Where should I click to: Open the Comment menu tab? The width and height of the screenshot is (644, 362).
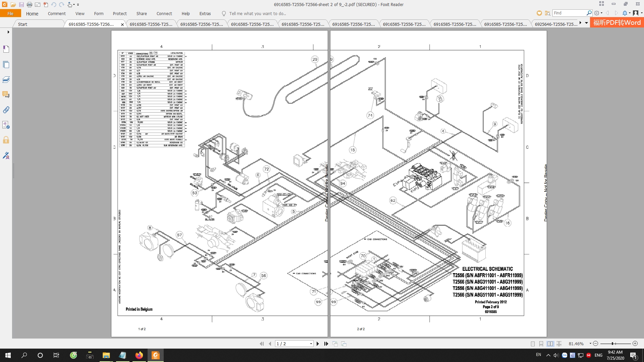56,14
